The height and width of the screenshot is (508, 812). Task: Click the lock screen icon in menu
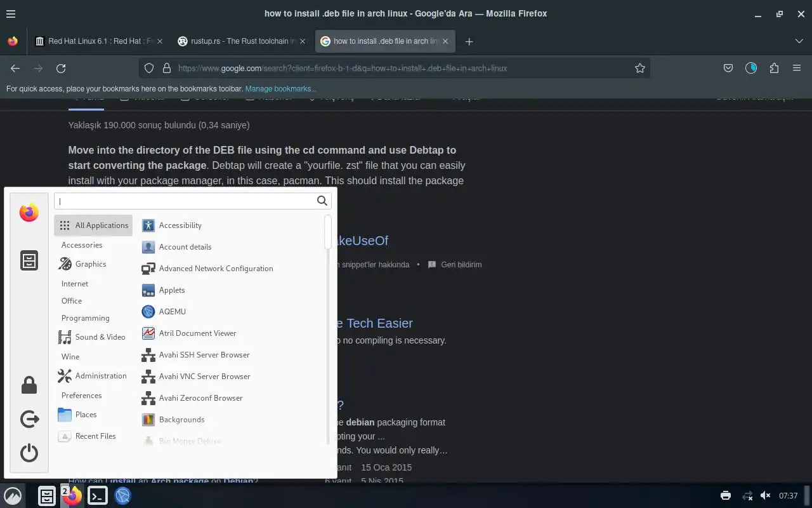pyautogui.click(x=29, y=385)
